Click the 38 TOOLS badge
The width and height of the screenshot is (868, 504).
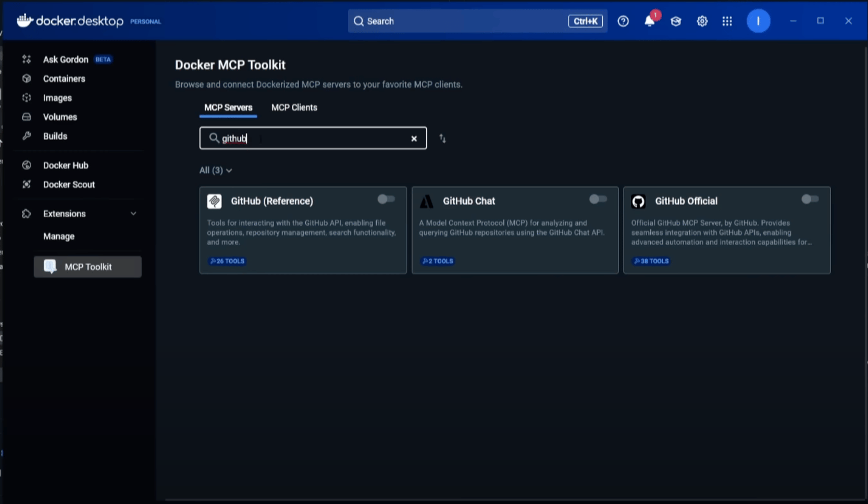[651, 261]
